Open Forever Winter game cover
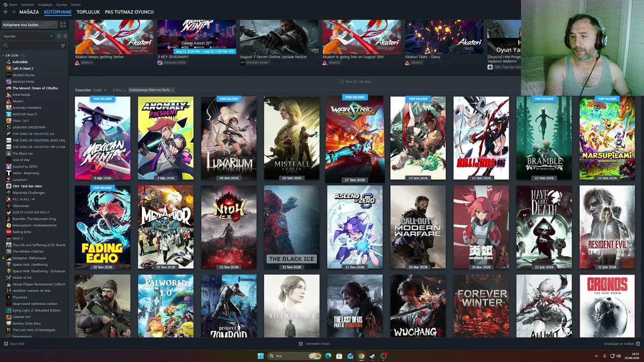 [x=481, y=306]
